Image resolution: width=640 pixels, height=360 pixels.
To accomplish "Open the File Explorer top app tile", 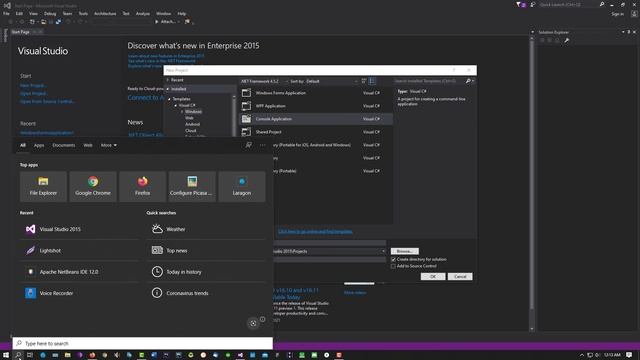I will (x=43, y=187).
